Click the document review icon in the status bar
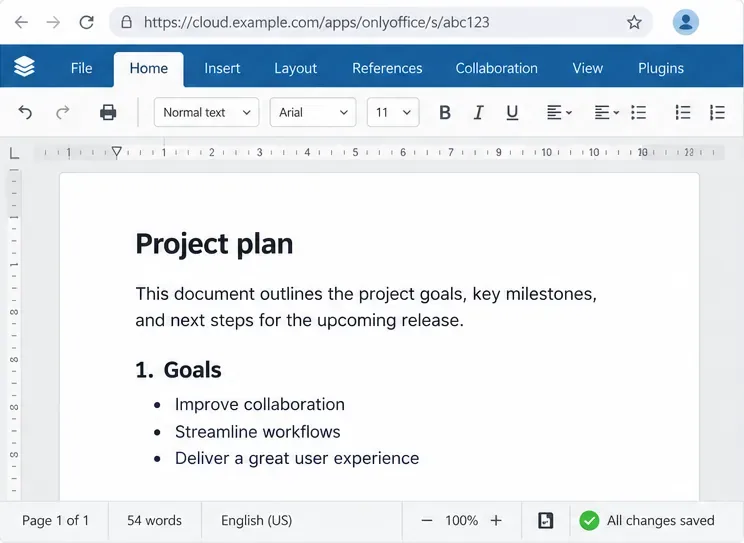 [546, 521]
